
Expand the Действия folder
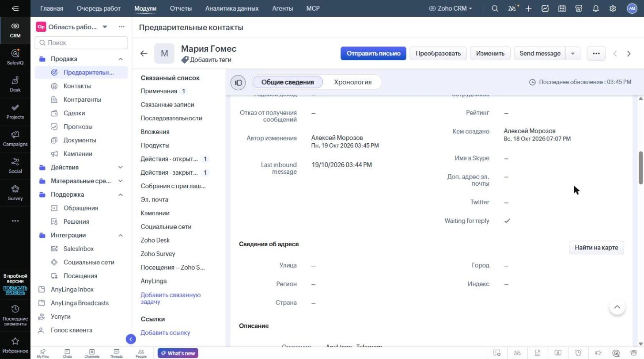(120, 167)
